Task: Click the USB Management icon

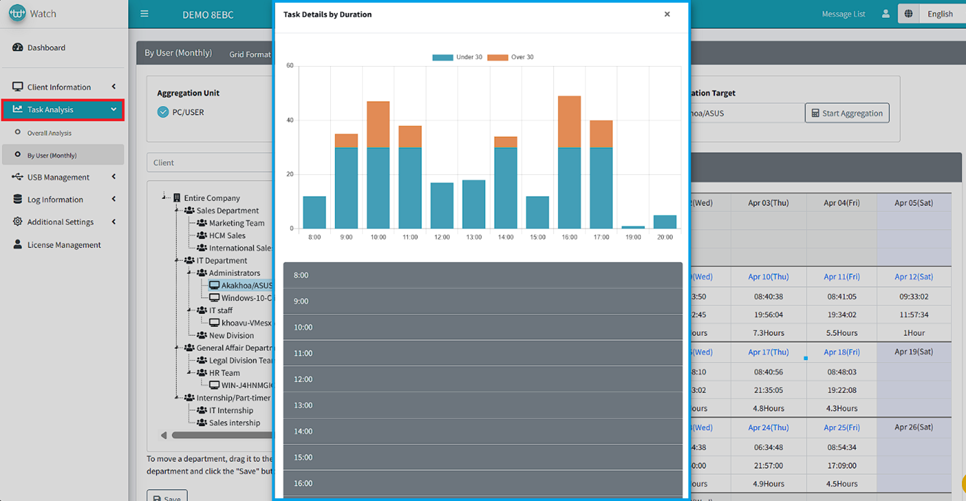Action: pyautogui.click(x=17, y=177)
